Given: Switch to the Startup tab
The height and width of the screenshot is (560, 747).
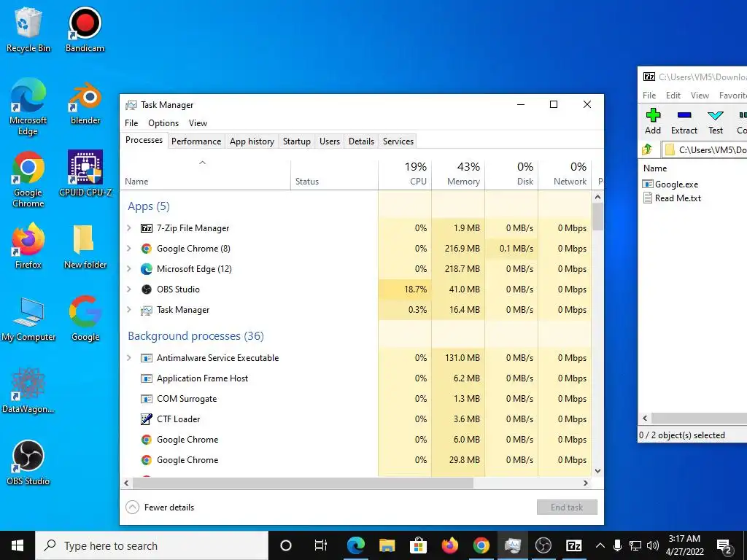Looking at the screenshot, I should click(x=296, y=141).
